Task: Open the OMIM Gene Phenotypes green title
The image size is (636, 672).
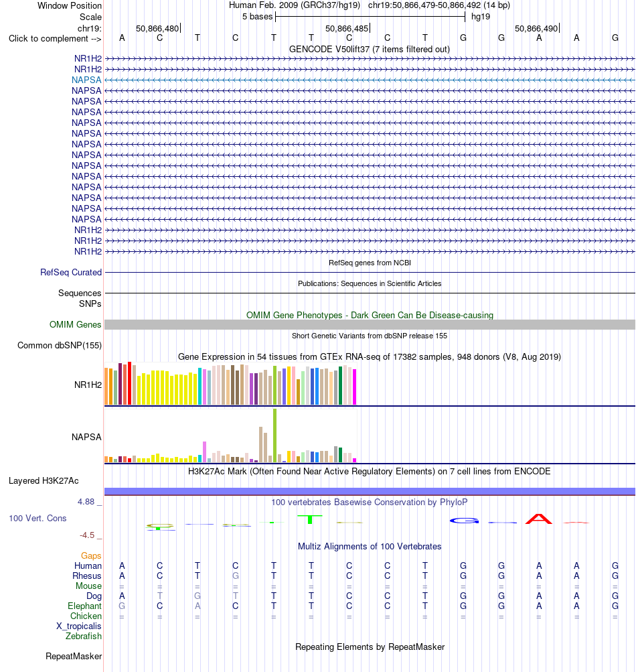Action: [370, 316]
